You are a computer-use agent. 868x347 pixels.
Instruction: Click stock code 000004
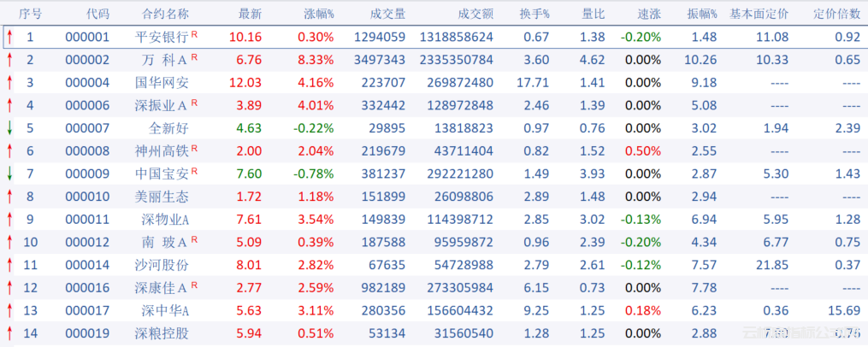[87, 83]
